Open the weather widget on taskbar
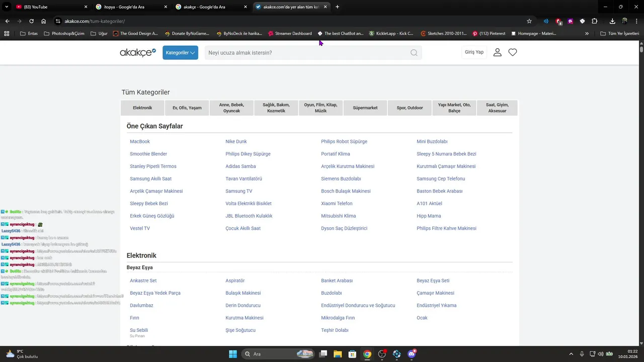Image resolution: width=644 pixels, height=362 pixels. pos(21,354)
